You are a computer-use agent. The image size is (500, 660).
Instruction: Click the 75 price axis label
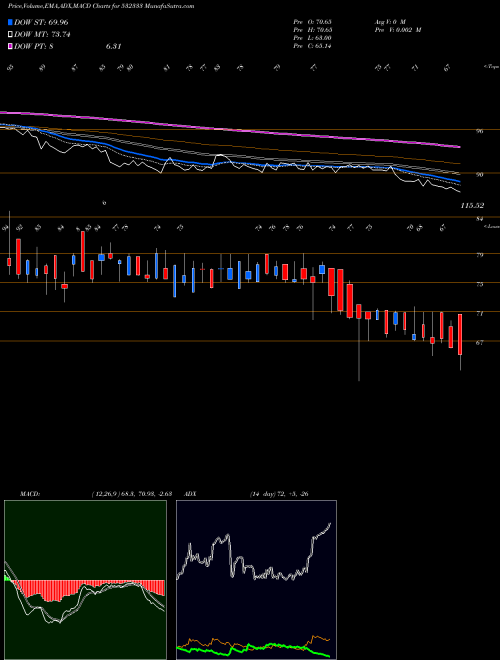(480, 284)
